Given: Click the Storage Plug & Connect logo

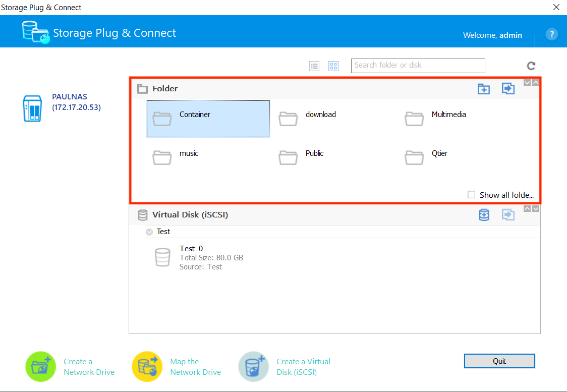Looking at the screenshot, I should click(x=35, y=32).
